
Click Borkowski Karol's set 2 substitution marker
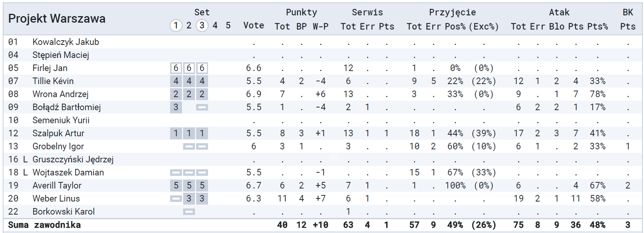tap(189, 212)
